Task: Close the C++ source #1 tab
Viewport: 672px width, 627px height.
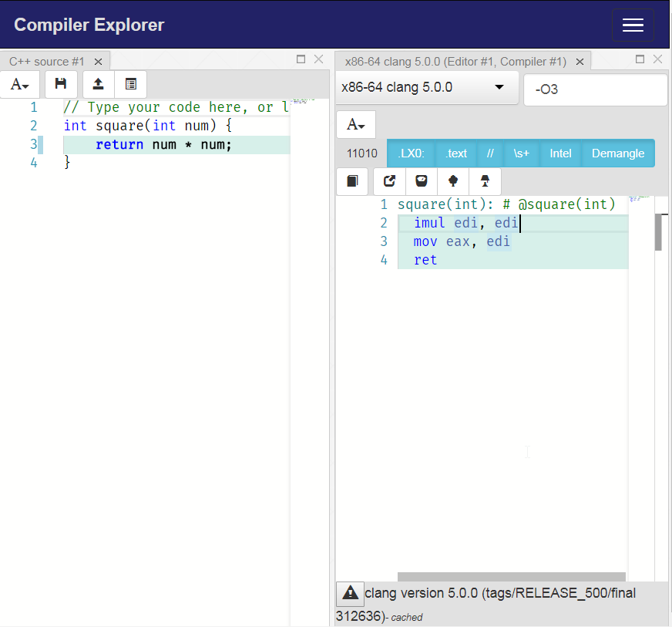Action: pyautogui.click(x=98, y=62)
